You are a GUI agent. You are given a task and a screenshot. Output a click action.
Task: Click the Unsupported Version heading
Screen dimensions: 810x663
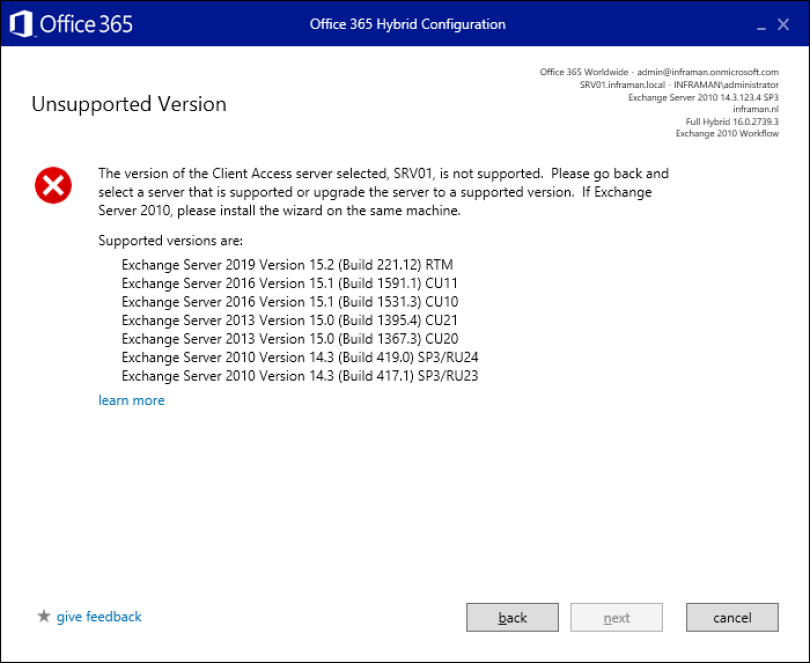pyautogui.click(x=129, y=104)
